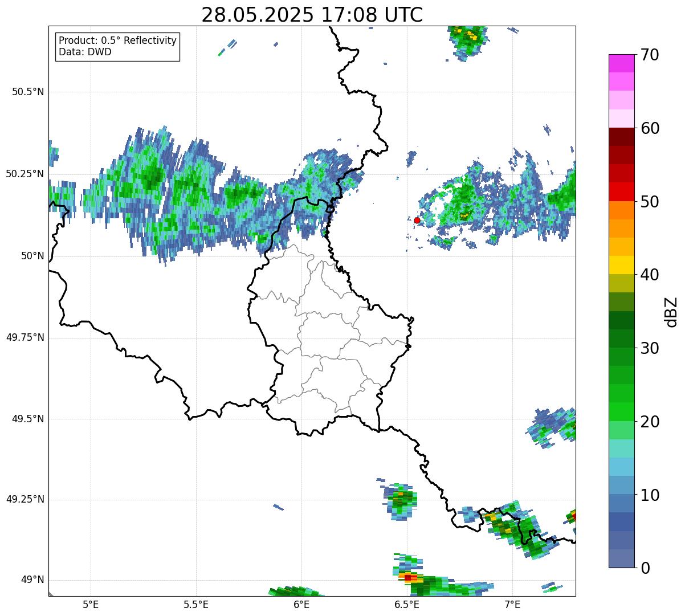Image resolution: width=685 pixels, height=616 pixels.
Task: Click the red station marker dot
Action: [x=417, y=220]
